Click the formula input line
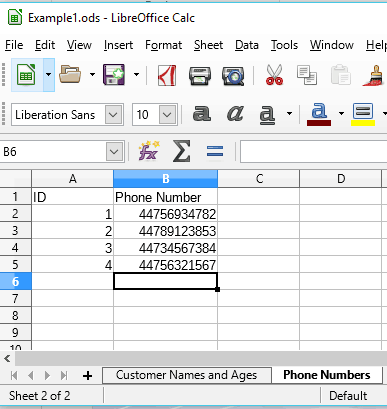The height and width of the screenshot is (409, 387). [x=313, y=152]
